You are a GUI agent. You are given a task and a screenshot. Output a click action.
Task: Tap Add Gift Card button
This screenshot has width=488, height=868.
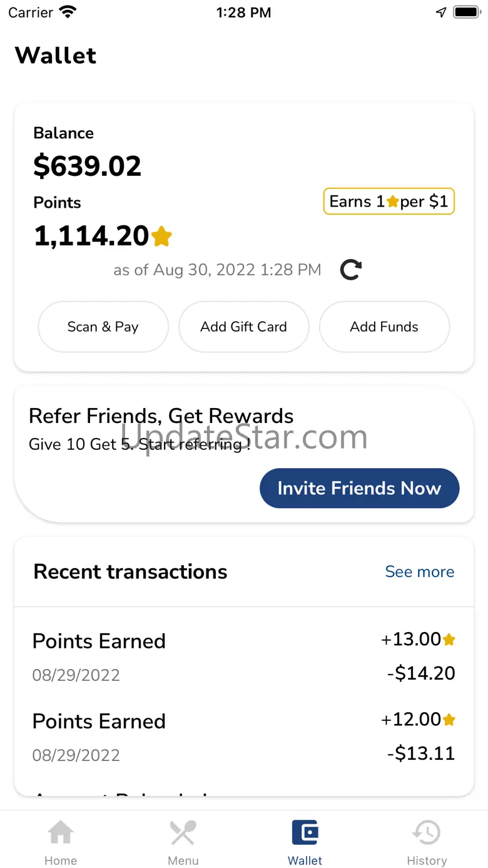(243, 327)
